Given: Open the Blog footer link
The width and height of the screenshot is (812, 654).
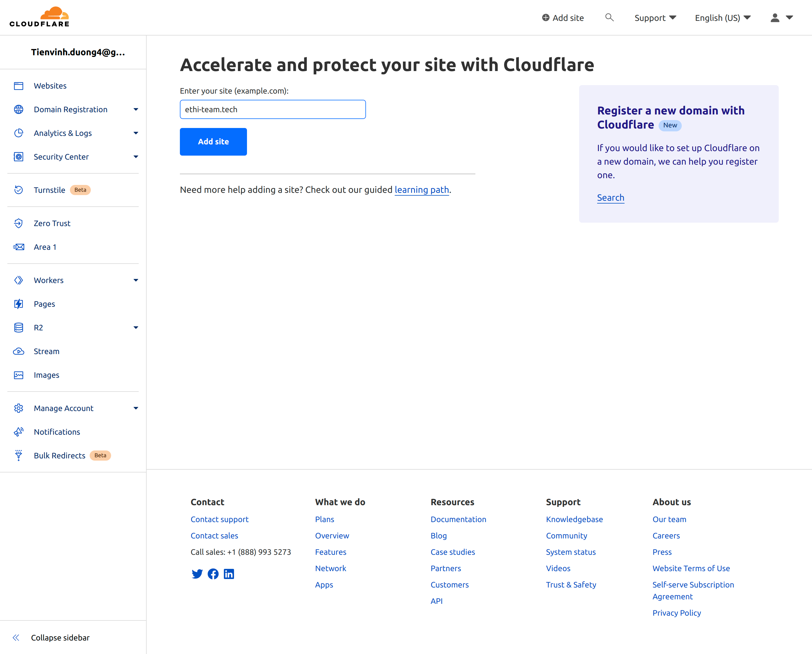Looking at the screenshot, I should click(x=439, y=536).
